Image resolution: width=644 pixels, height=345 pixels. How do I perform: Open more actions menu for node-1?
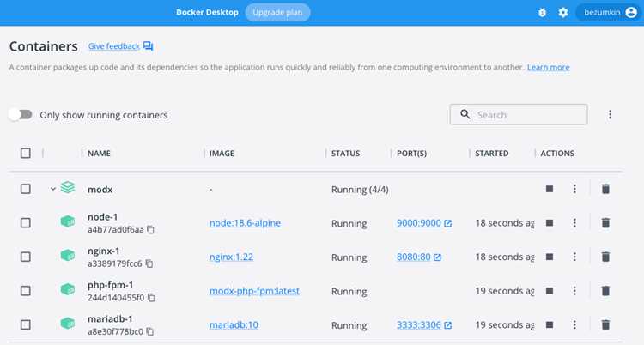[574, 222]
